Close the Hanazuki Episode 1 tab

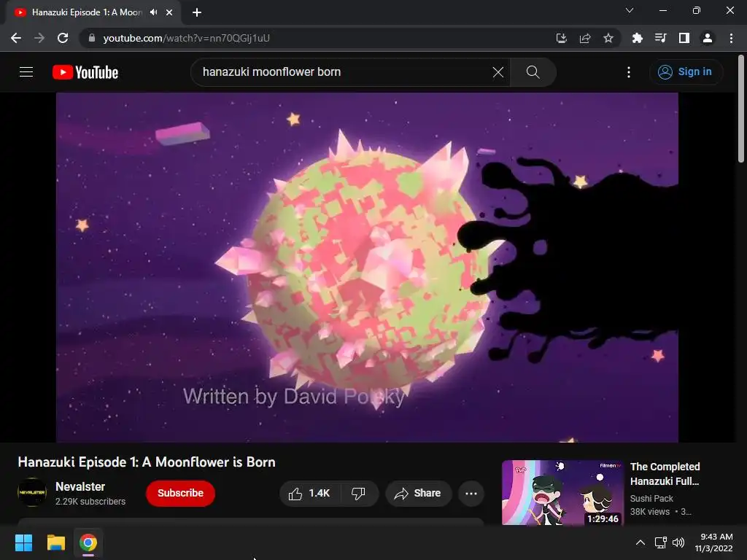coord(169,12)
